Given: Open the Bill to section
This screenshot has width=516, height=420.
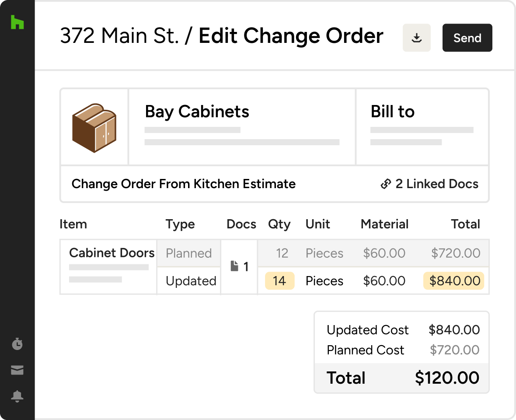Looking at the screenshot, I should tap(393, 111).
